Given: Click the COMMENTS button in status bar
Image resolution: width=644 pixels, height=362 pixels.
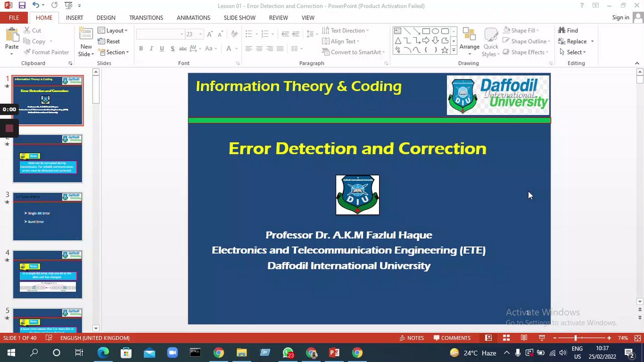Looking at the screenshot, I should [452, 338].
